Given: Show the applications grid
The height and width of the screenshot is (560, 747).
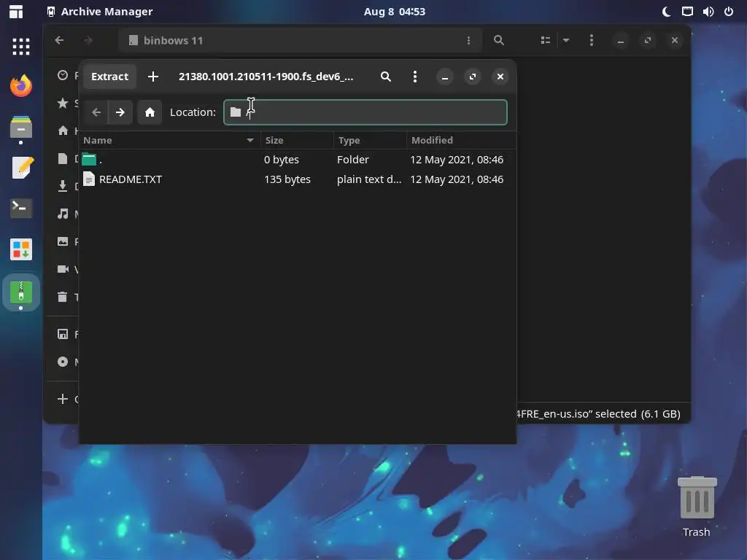Looking at the screenshot, I should (21, 47).
